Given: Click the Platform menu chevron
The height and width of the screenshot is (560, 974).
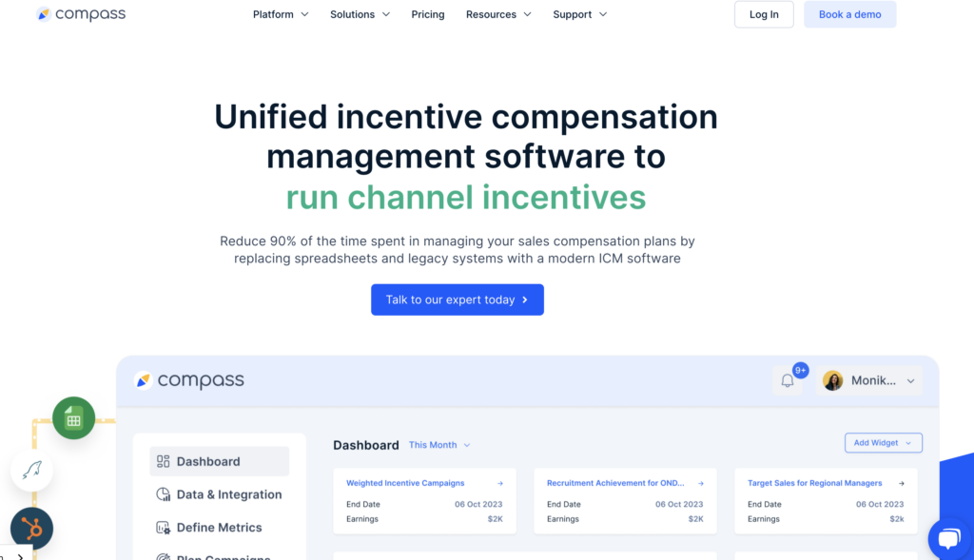Looking at the screenshot, I should point(304,14).
